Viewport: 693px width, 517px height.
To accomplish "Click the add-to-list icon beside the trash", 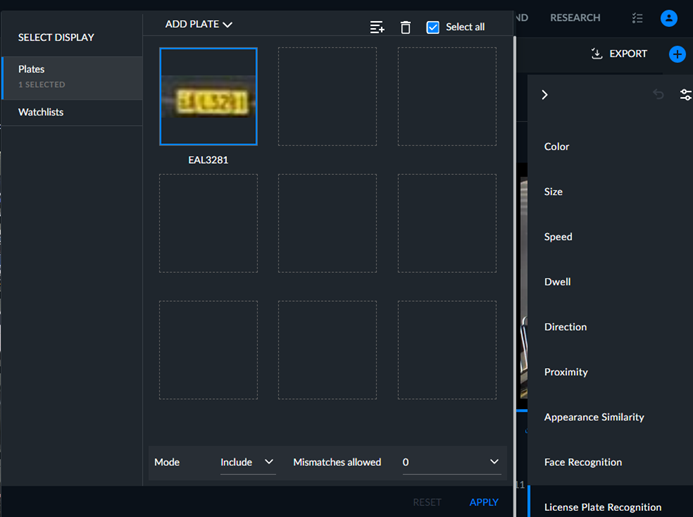I will tap(377, 27).
